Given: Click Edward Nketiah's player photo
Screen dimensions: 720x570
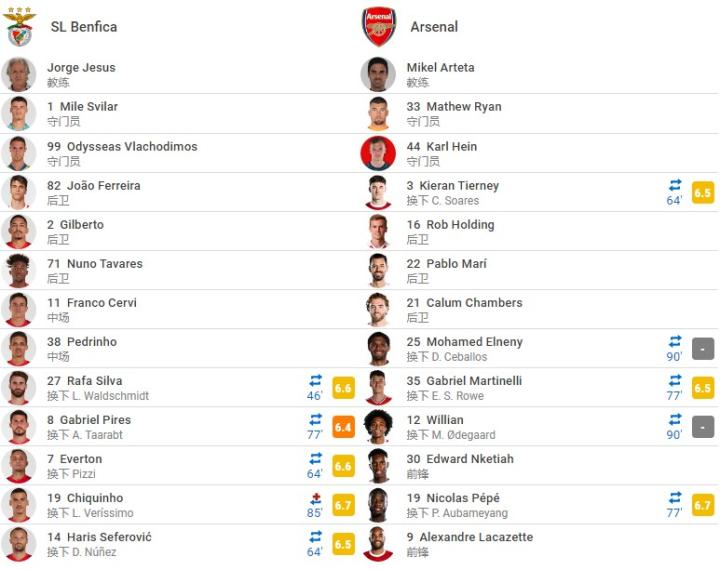Looking at the screenshot, I should (x=378, y=466).
